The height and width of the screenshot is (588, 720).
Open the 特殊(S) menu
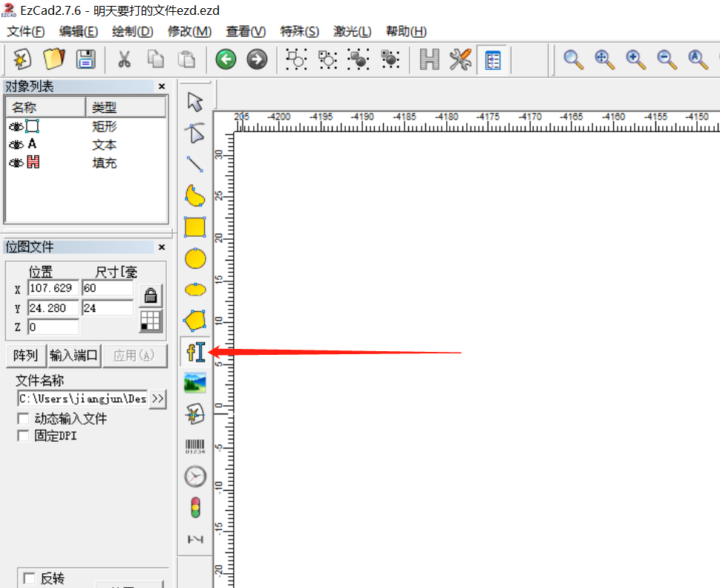tap(299, 31)
